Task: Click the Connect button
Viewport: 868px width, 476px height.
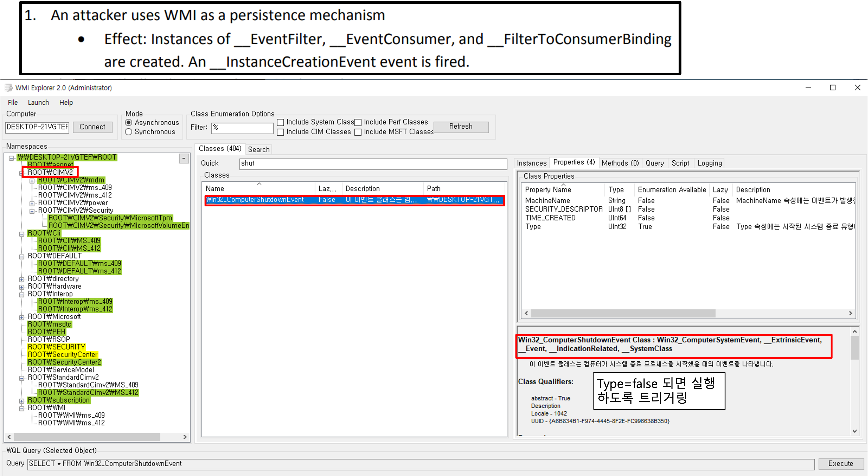Action: 92,127
